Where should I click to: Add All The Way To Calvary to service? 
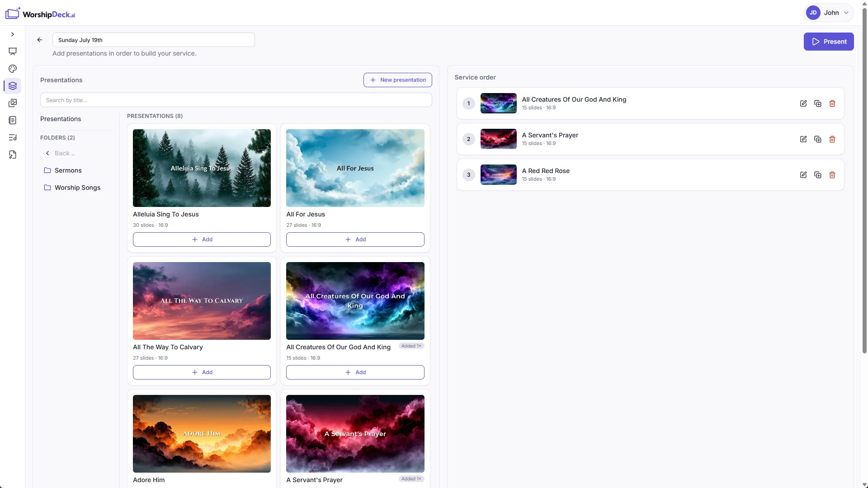point(202,372)
